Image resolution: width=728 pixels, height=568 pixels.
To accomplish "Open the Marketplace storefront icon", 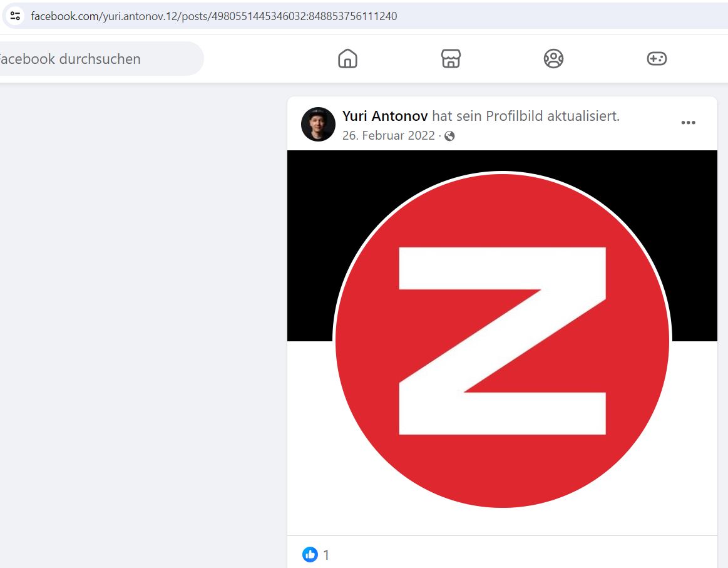I will coord(451,59).
